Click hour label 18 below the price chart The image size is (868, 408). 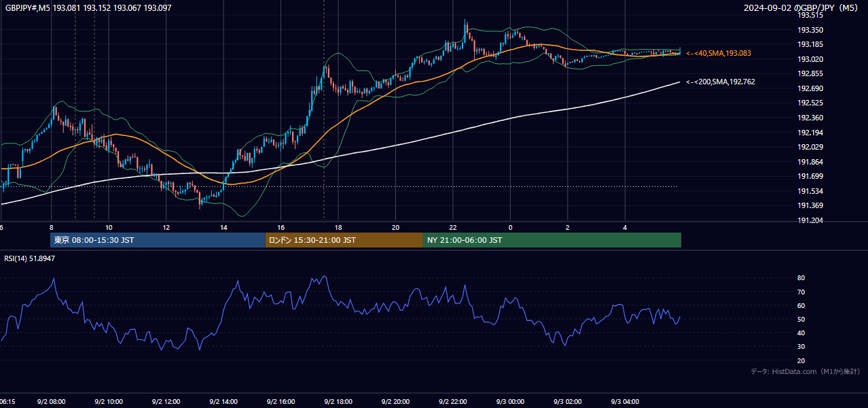(338, 227)
